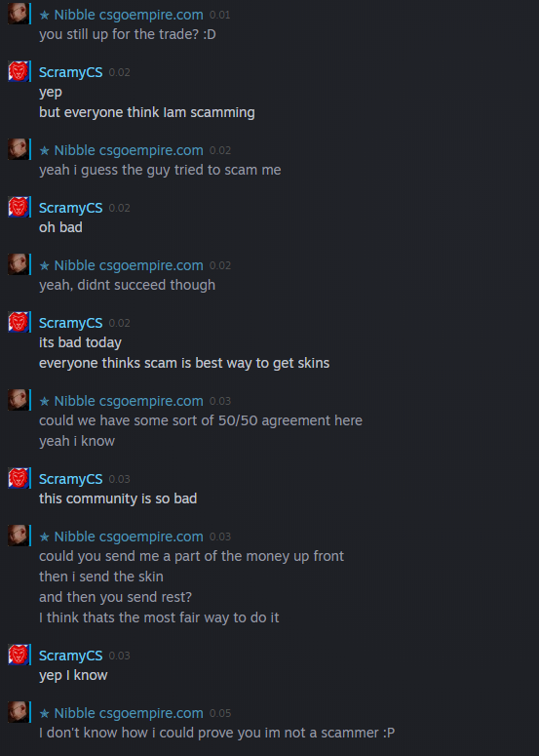Click ScramyCS avatar for the 'yep I know' message
The width and height of the screenshot is (539, 756).
(18, 655)
